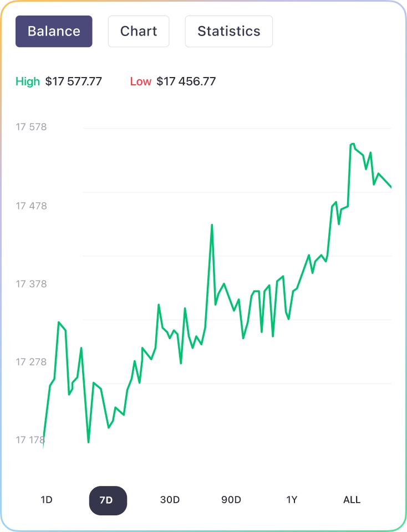Switch to the Balance tab
This screenshot has height=532, width=407.
[54, 31]
